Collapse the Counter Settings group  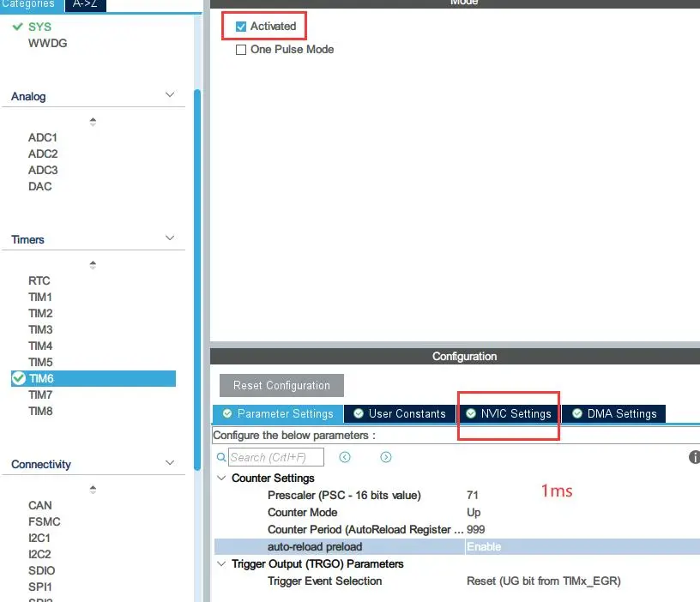[x=221, y=479]
